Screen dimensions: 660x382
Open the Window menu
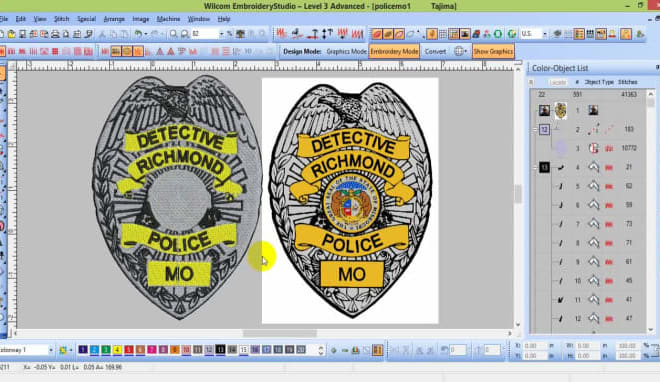tap(198, 19)
